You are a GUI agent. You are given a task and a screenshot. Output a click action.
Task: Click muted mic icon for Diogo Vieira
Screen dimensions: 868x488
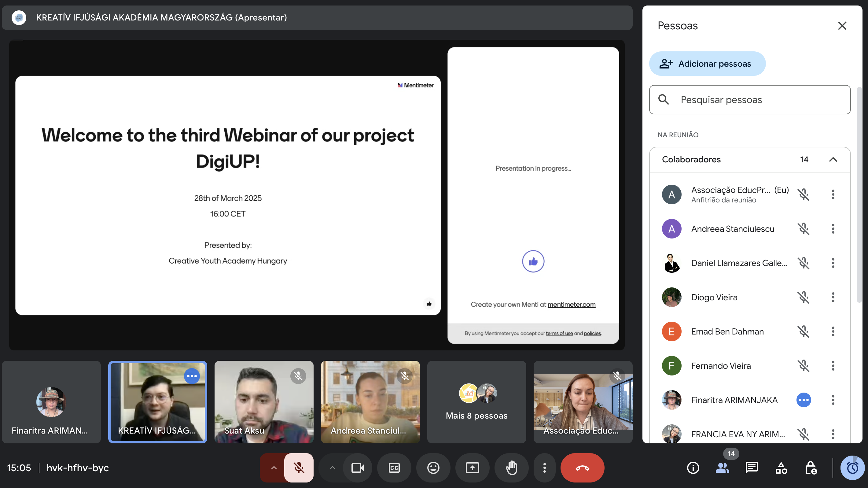click(x=803, y=297)
